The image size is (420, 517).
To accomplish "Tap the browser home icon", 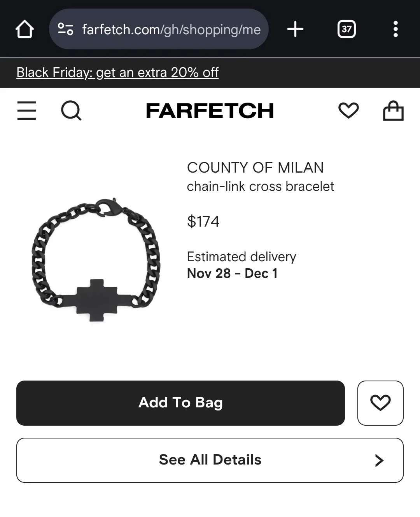I will click(x=25, y=29).
